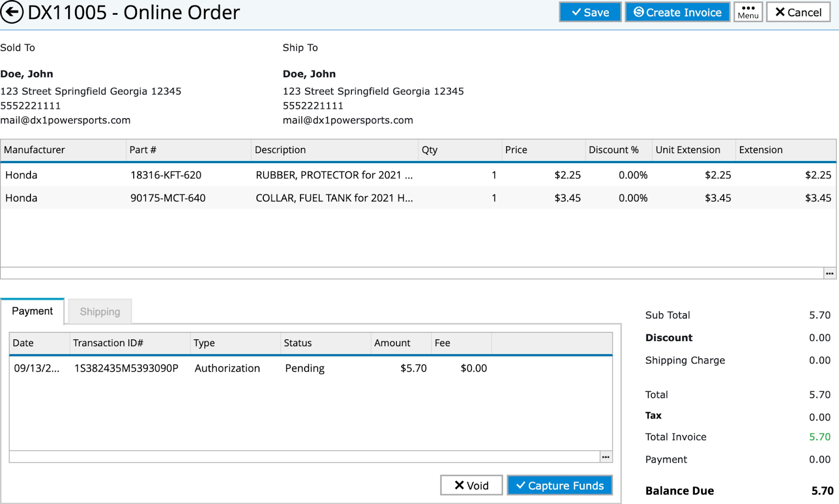Click Honda in the 90175-MCT-640 row
839x504 pixels.
pos(21,198)
